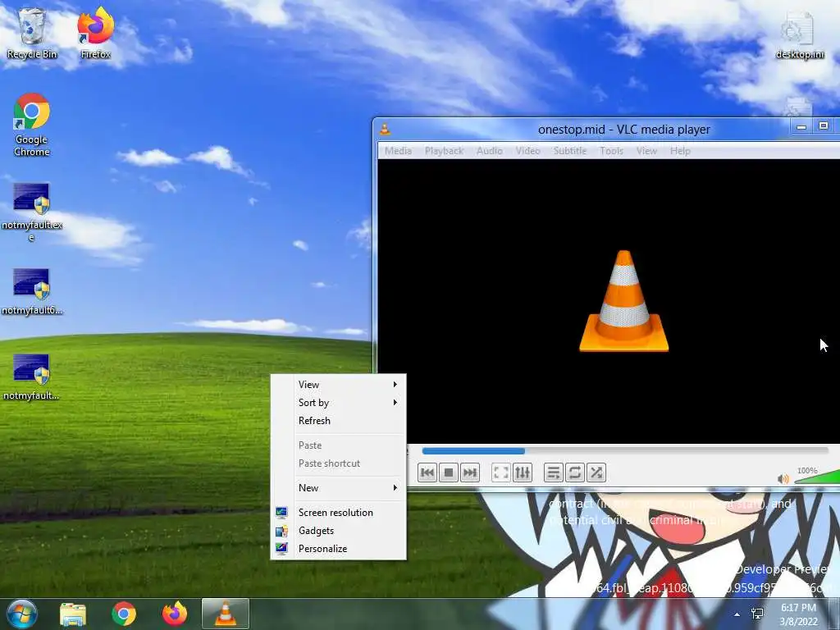Screen dimensions: 840x630
Task: Open VLC extended settings equalizer icon
Action: point(522,472)
